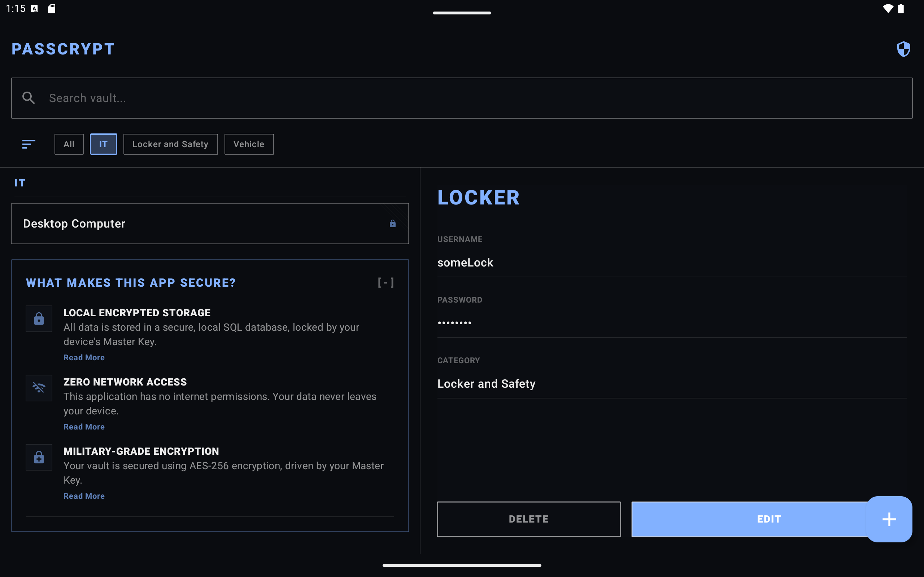Enable the Vehicle category filter
The image size is (924, 577).
pos(249,144)
